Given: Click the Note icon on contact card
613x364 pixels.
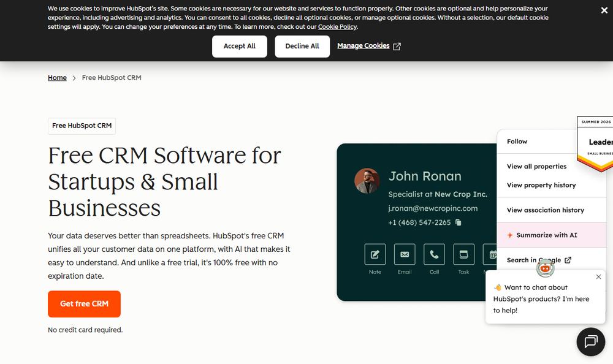Looking at the screenshot, I should pyautogui.click(x=375, y=254).
